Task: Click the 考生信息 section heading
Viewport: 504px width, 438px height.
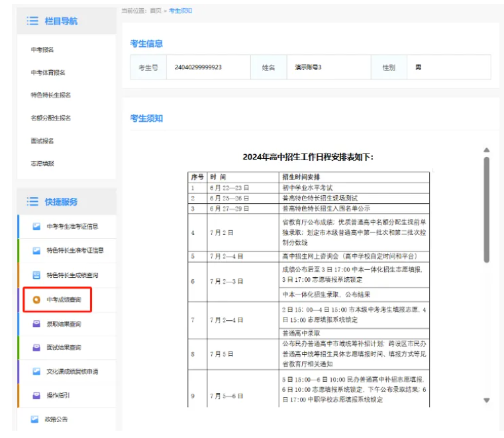Action: coord(146,44)
